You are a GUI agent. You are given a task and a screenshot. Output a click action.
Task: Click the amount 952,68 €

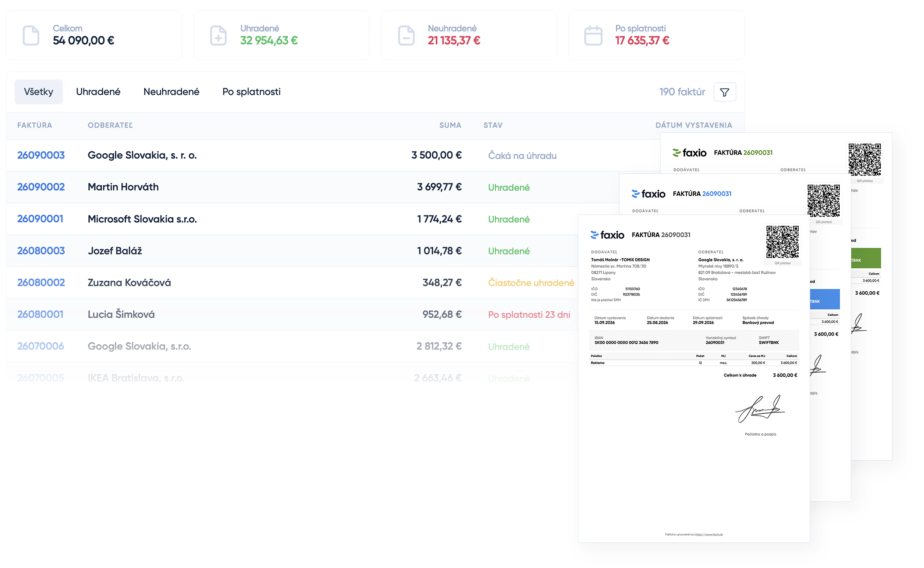coord(442,314)
